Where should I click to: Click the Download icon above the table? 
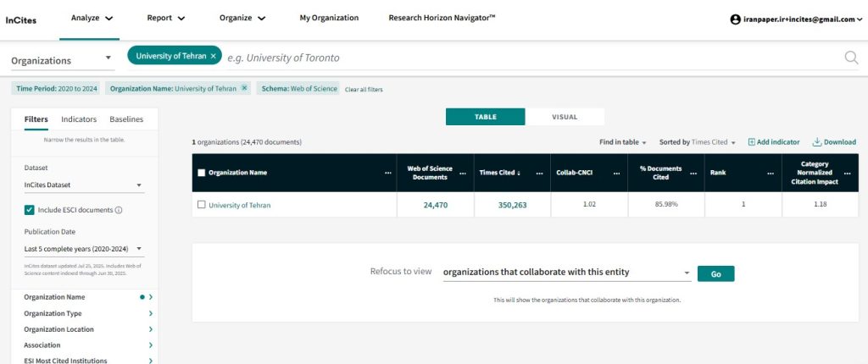(x=817, y=142)
